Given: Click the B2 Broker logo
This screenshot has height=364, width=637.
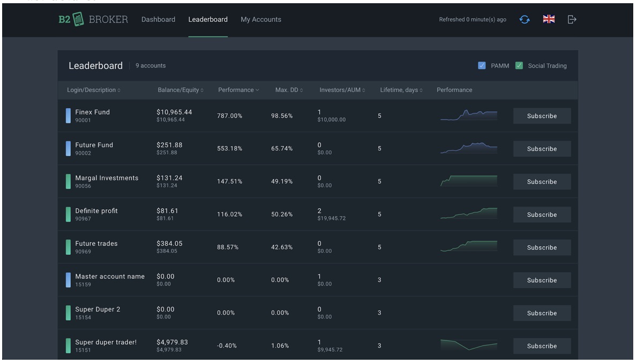Looking at the screenshot, I should pyautogui.click(x=93, y=19).
